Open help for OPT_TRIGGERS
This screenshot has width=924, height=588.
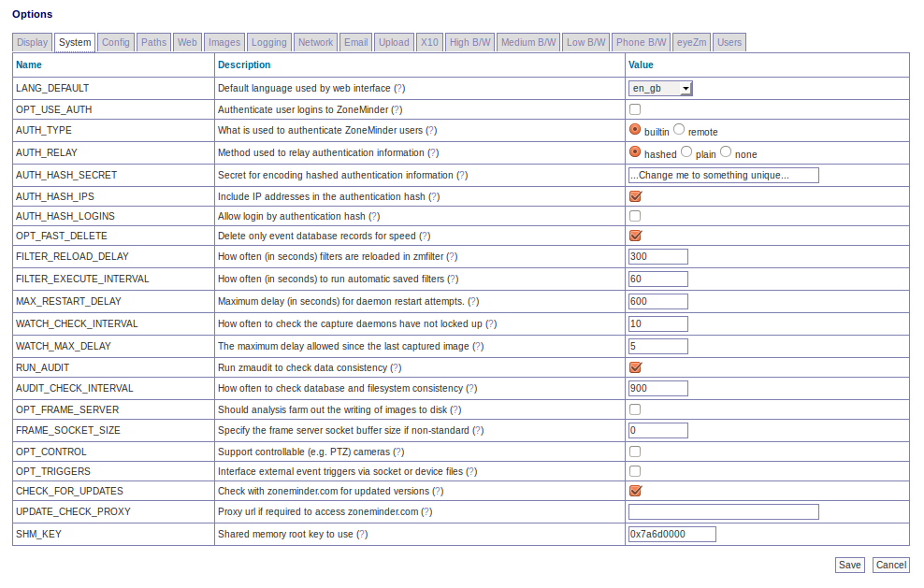(471, 471)
